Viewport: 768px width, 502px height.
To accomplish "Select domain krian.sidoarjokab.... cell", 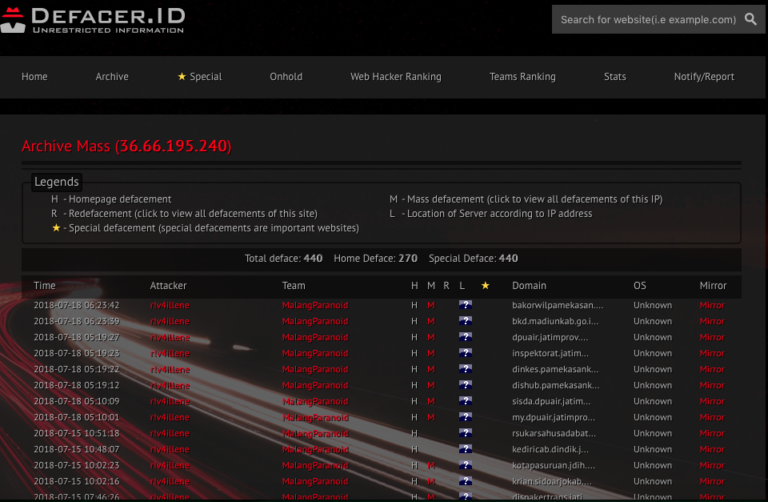I will coord(552,481).
